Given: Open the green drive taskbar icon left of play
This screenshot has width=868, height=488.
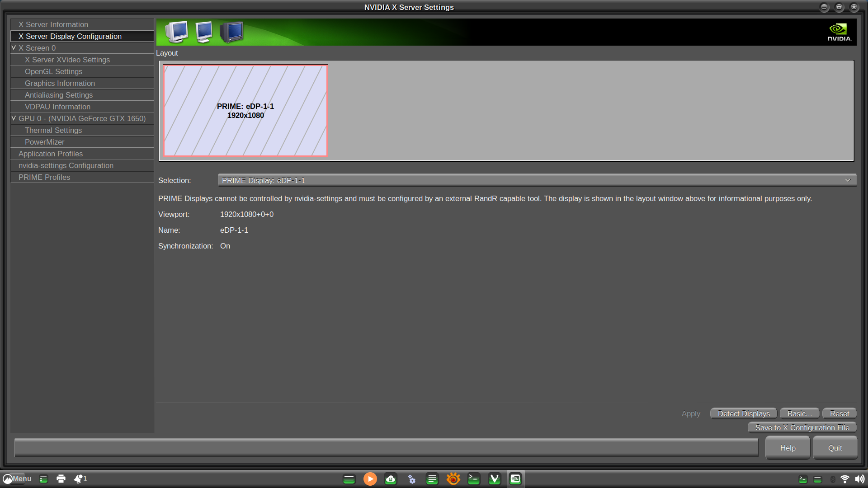Looking at the screenshot, I should click(349, 479).
